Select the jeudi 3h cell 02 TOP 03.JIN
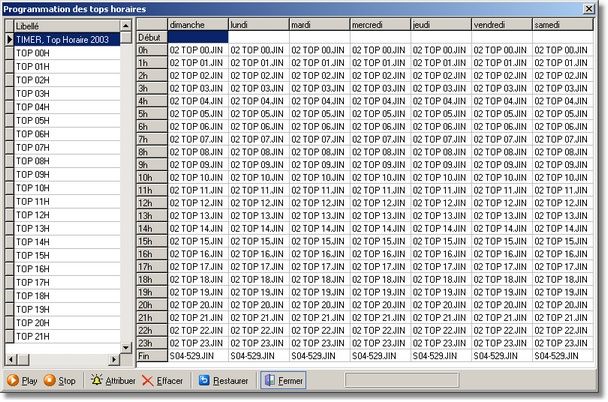The width and height of the screenshot is (608, 402). (x=441, y=88)
